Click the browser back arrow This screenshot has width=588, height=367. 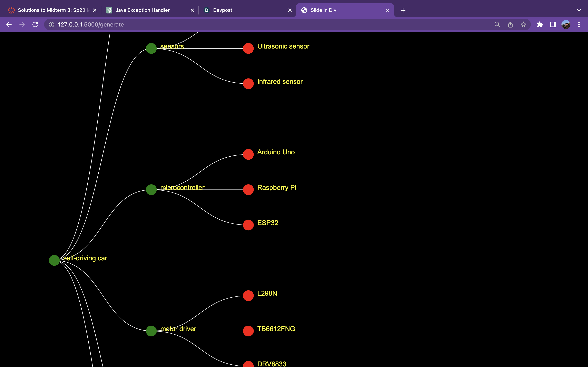tap(9, 24)
